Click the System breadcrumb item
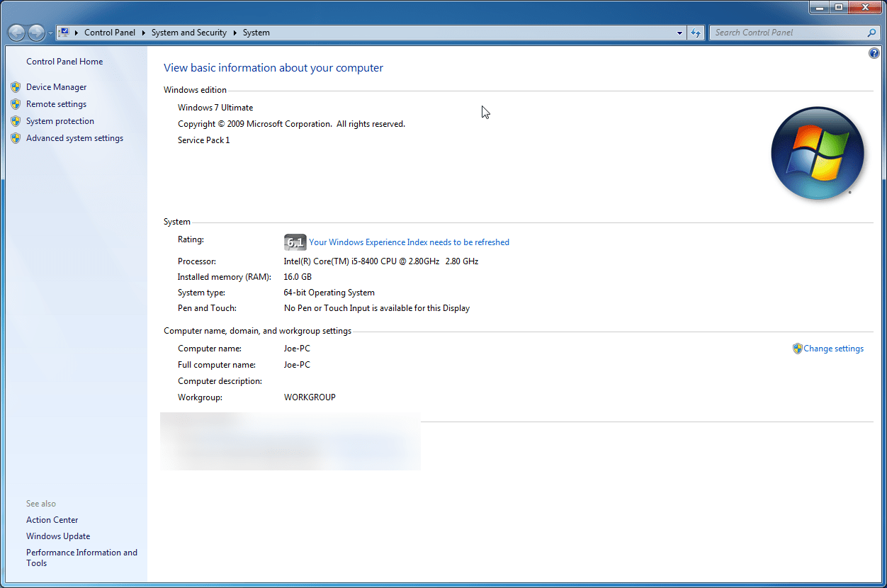Screen dimensions: 887x588 pyautogui.click(x=256, y=33)
